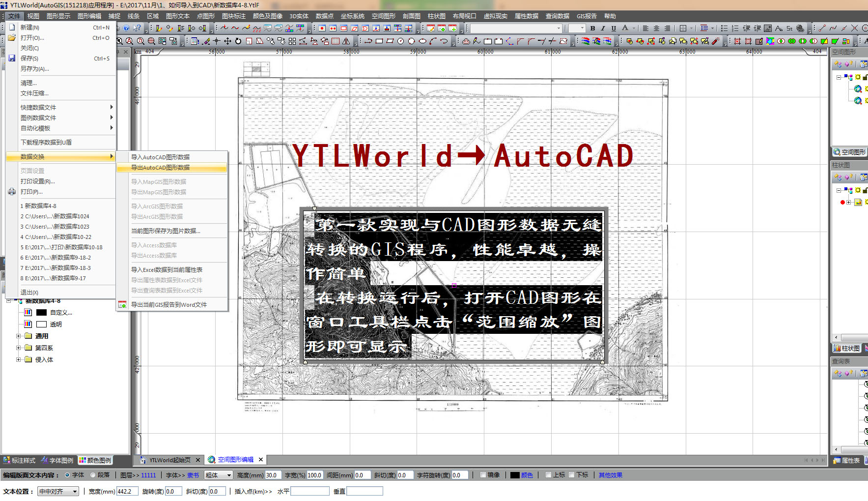Screen dimensions: 868x501
Task: Align text left in toolbar
Action: 645,29
